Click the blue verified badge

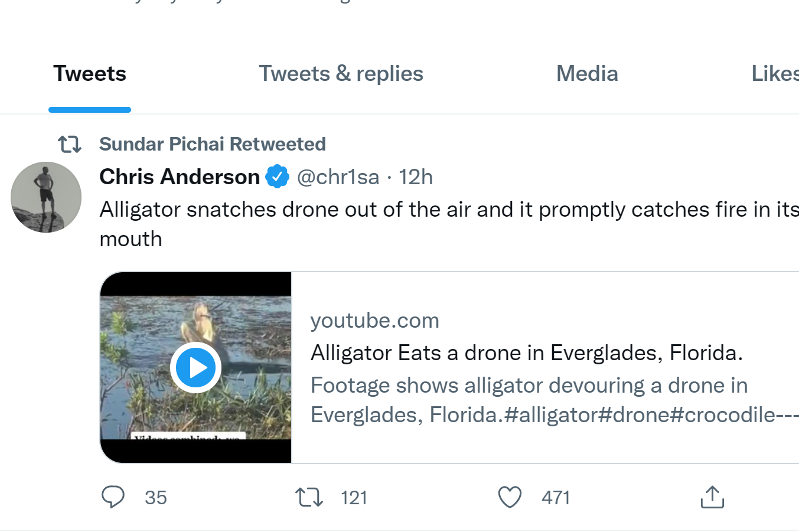pyautogui.click(x=278, y=177)
